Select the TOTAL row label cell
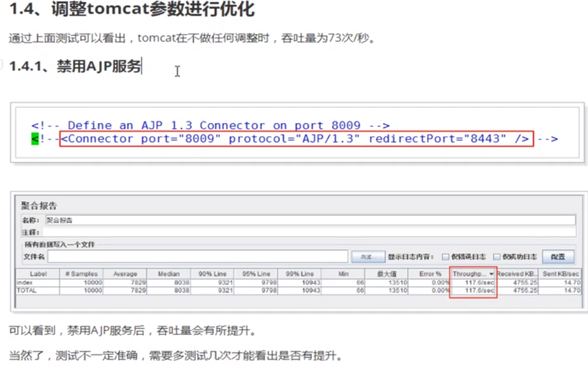 click(38, 290)
